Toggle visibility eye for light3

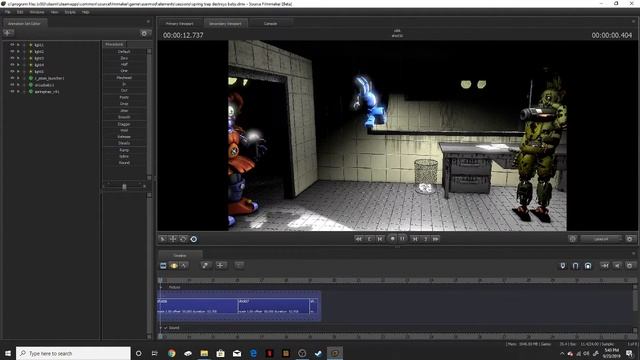(12, 58)
